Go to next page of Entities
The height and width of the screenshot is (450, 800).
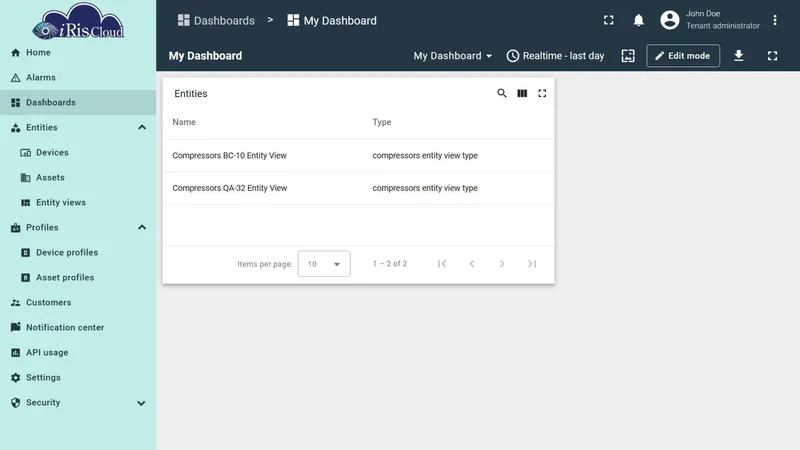pyautogui.click(x=502, y=264)
